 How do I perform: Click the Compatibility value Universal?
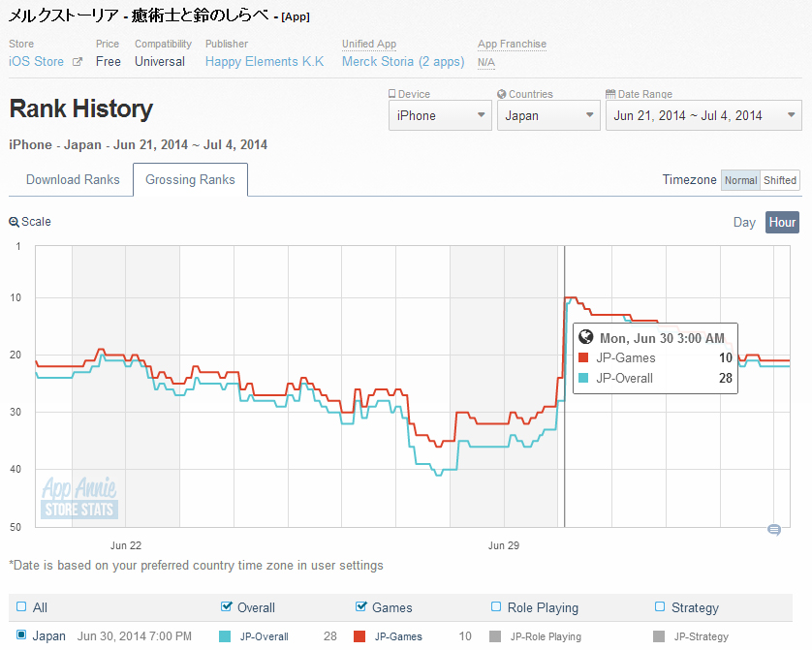pos(160,62)
